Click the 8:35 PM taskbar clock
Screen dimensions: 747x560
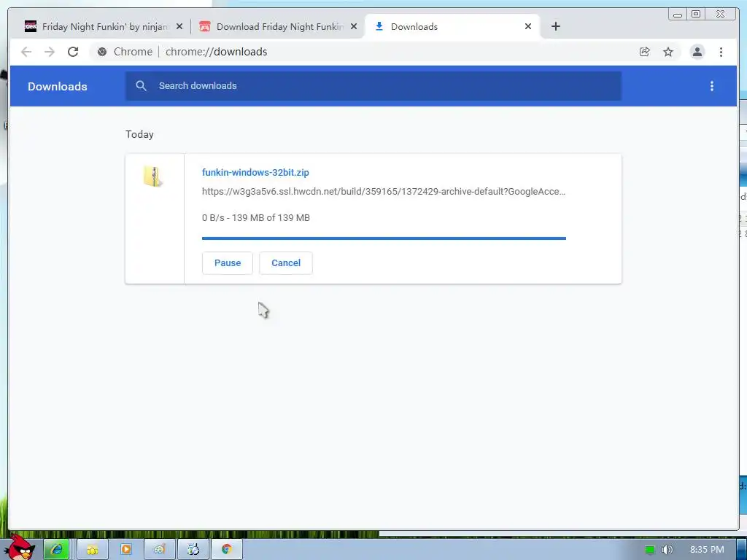click(x=707, y=550)
